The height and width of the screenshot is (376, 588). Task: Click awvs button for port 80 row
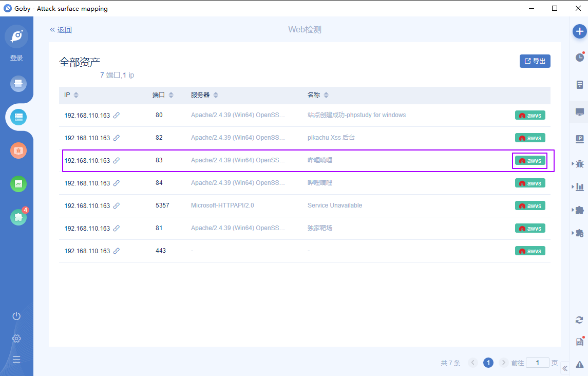pos(530,115)
